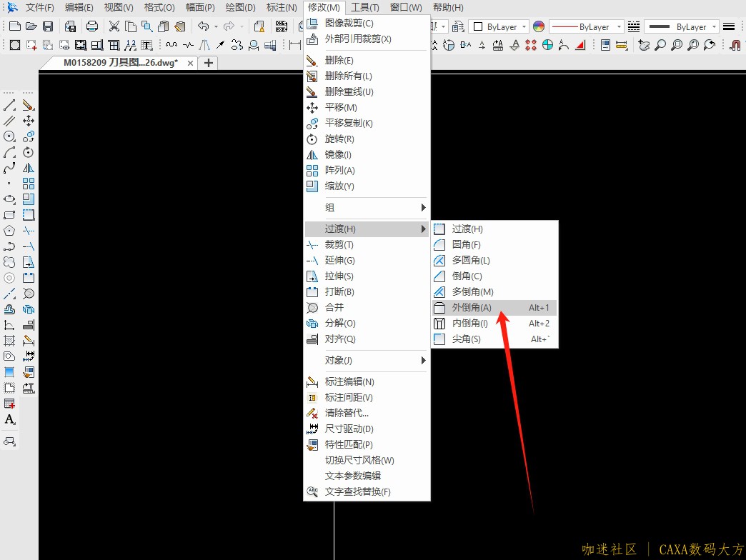The image size is (746, 560).
Task: Open the 帮助(H) menu
Action: pos(448,7)
